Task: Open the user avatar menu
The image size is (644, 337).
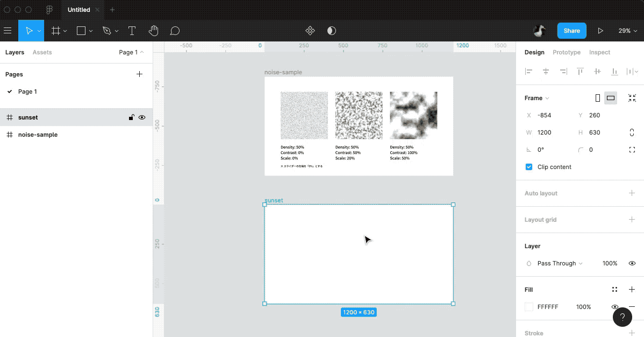Action: (x=539, y=31)
